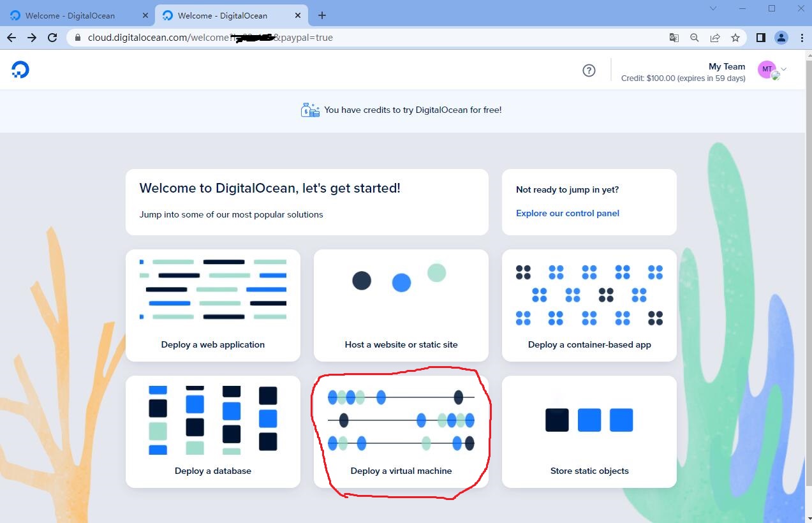The image size is (812, 523).
Task: Click the Credit: $100.00 expiry text
Action: pos(683,78)
